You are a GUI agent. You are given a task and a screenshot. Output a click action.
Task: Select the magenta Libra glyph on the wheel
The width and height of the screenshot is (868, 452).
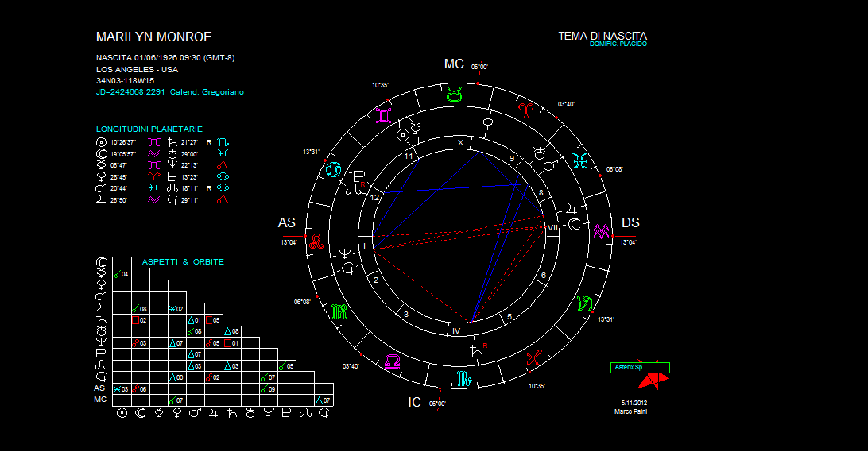pos(392,361)
